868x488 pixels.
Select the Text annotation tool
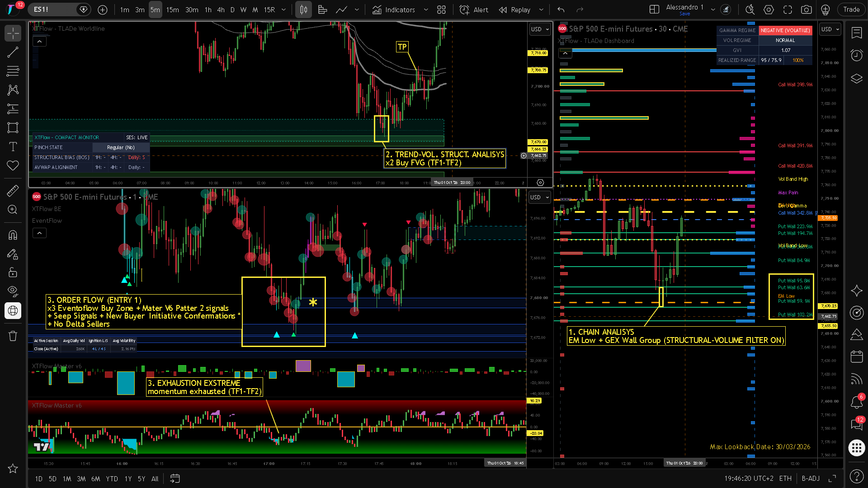pyautogui.click(x=13, y=146)
